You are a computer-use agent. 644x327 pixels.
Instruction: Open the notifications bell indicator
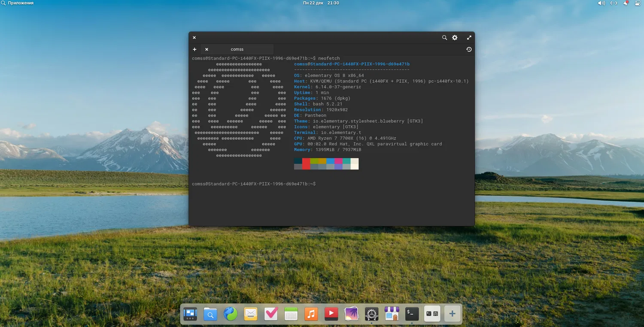626,3
